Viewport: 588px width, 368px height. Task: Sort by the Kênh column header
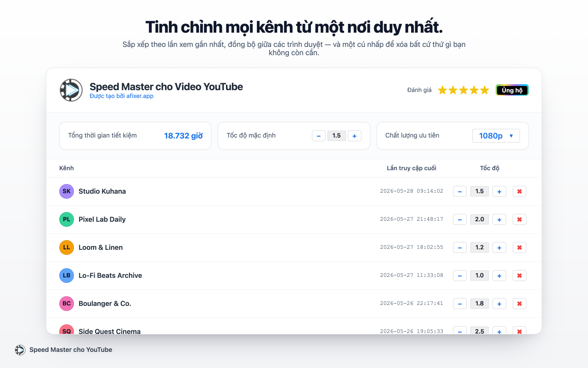[x=67, y=168]
